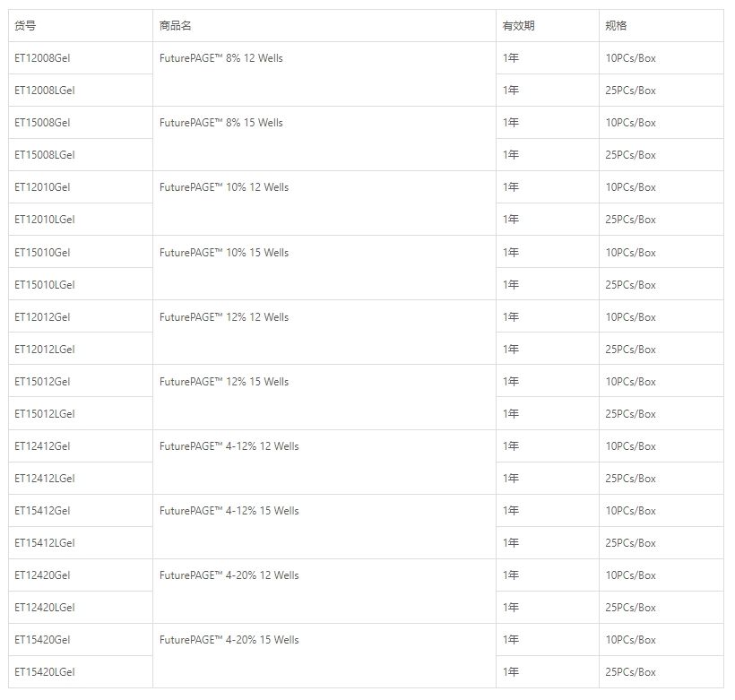Click FuturePAGE 12% 12 Wells product name

pos(224,317)
